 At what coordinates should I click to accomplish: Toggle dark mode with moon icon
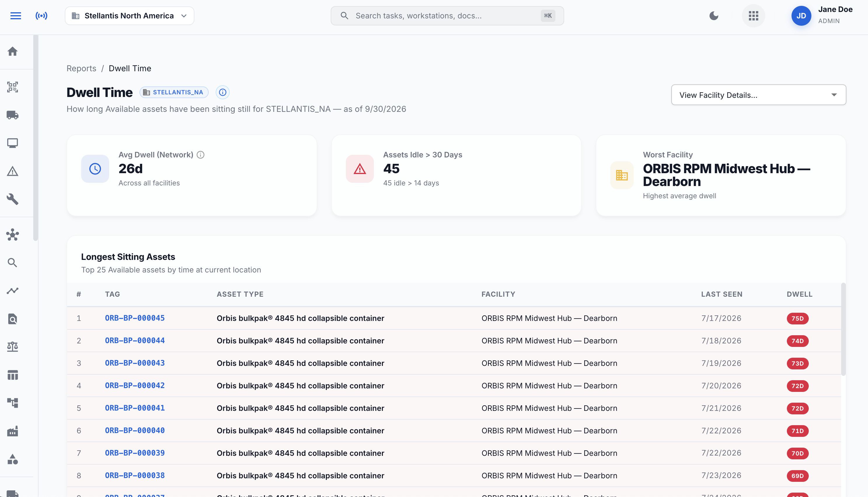click(x=714, y=16)
